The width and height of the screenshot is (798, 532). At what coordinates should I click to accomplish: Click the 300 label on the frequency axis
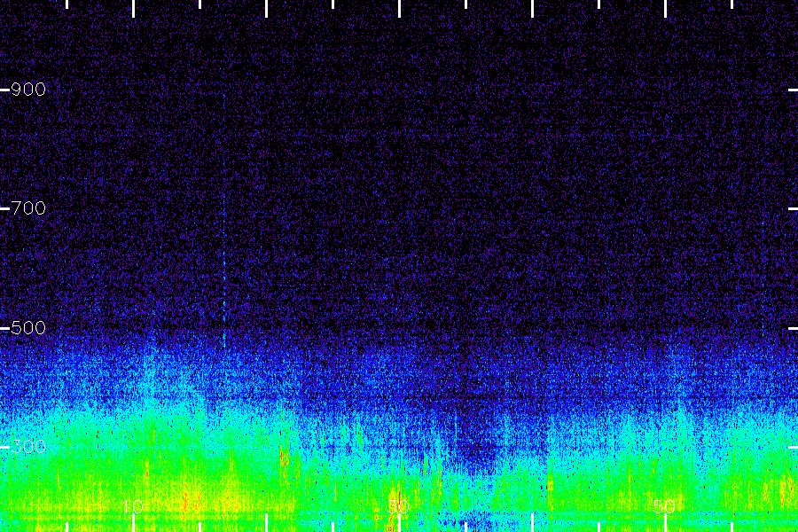click(28, 447)
